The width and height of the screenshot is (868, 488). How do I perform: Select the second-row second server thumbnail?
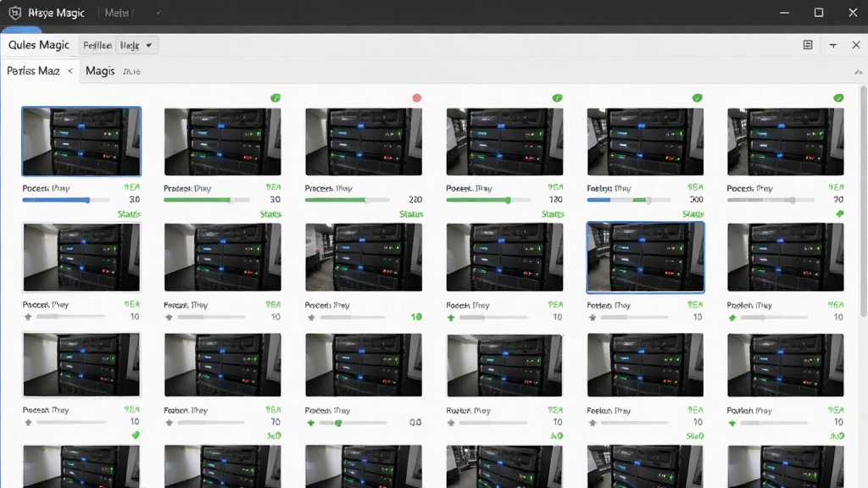(223, 258)
